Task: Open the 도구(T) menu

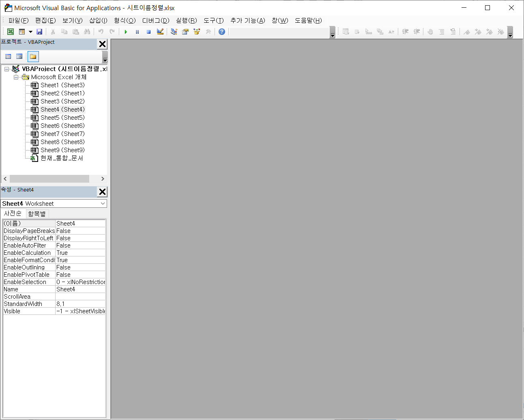Action: coord(214,20)
